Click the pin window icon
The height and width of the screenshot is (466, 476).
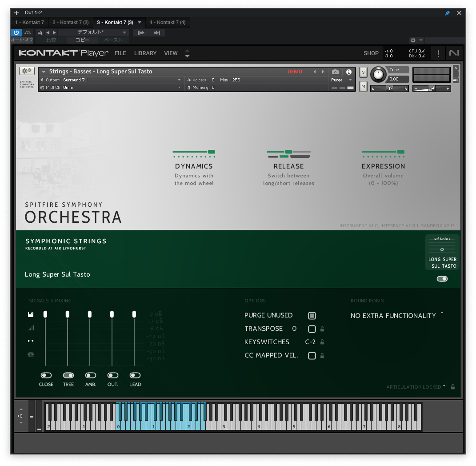click(447, 13)
